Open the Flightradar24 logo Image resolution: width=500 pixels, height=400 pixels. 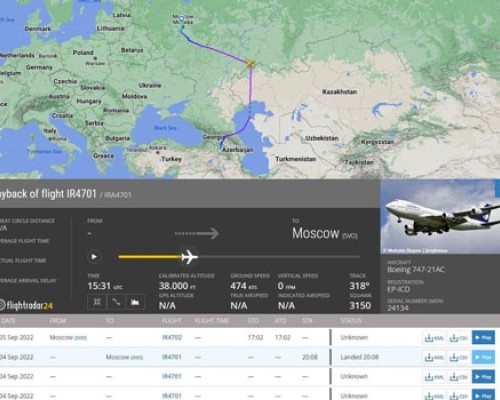coord(27,305)
